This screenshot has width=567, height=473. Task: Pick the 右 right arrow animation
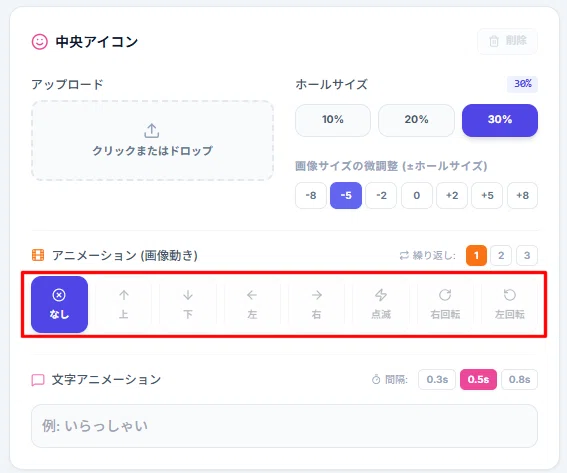[x=316, y=304]
